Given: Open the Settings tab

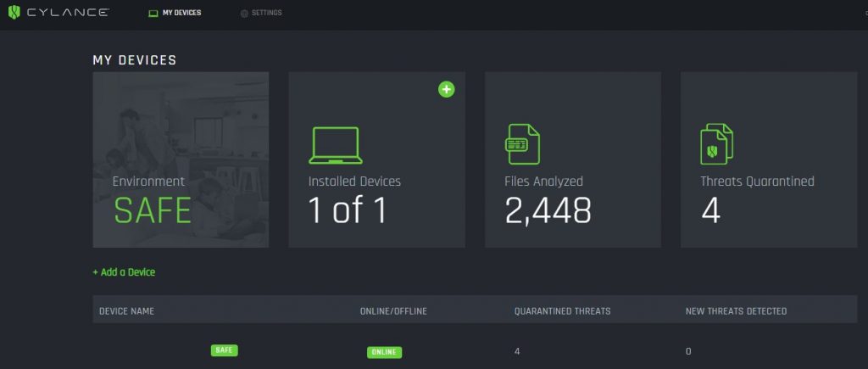Looking at the screenshot, I should point(266,13).
